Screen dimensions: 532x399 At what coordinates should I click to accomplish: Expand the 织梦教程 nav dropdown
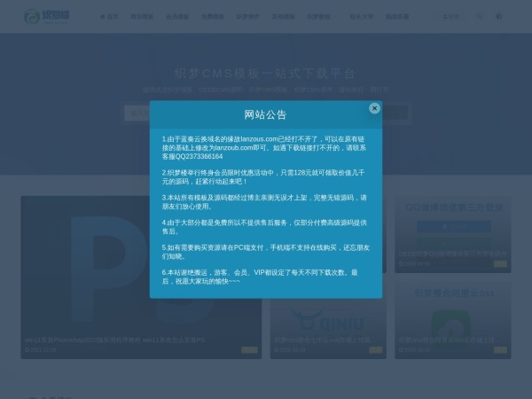pyautogui.click(x=322, y=17)
